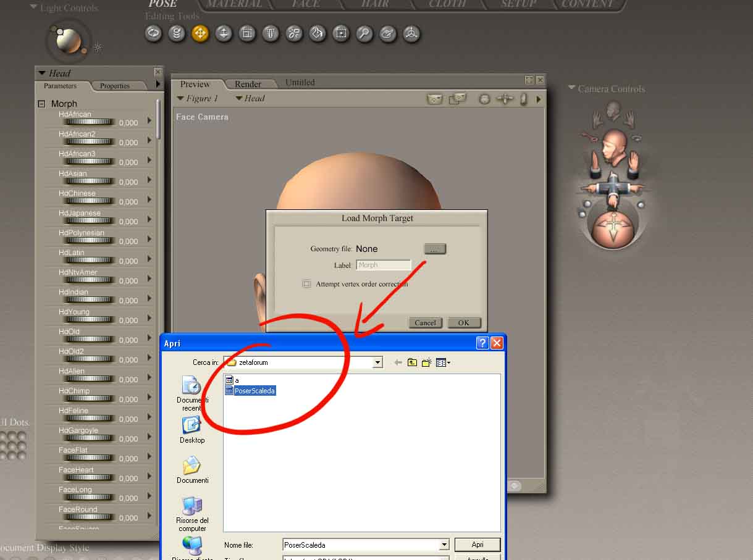Click the HdChinese morph dial
Viewport: 753px width, 560px height.
pos(90,201)
